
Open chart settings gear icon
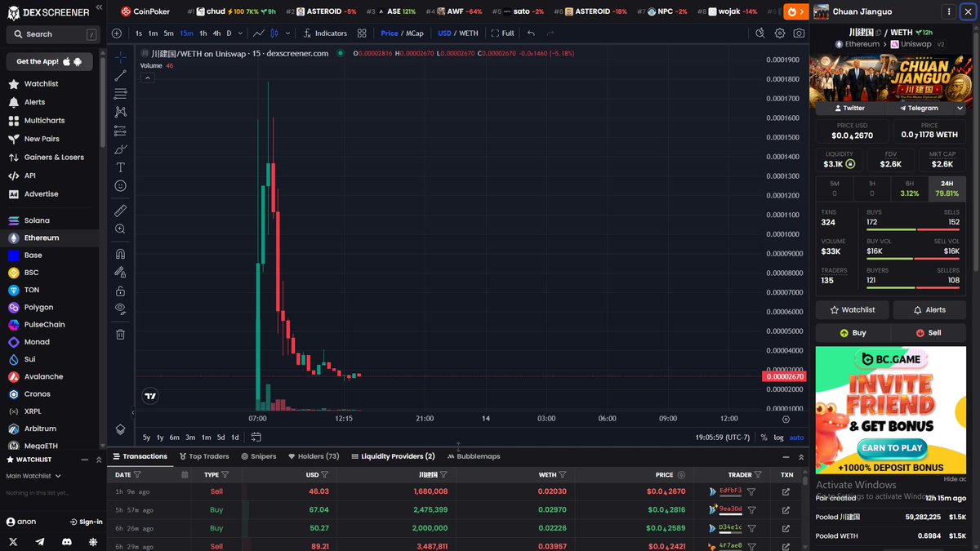pos(780,33)
